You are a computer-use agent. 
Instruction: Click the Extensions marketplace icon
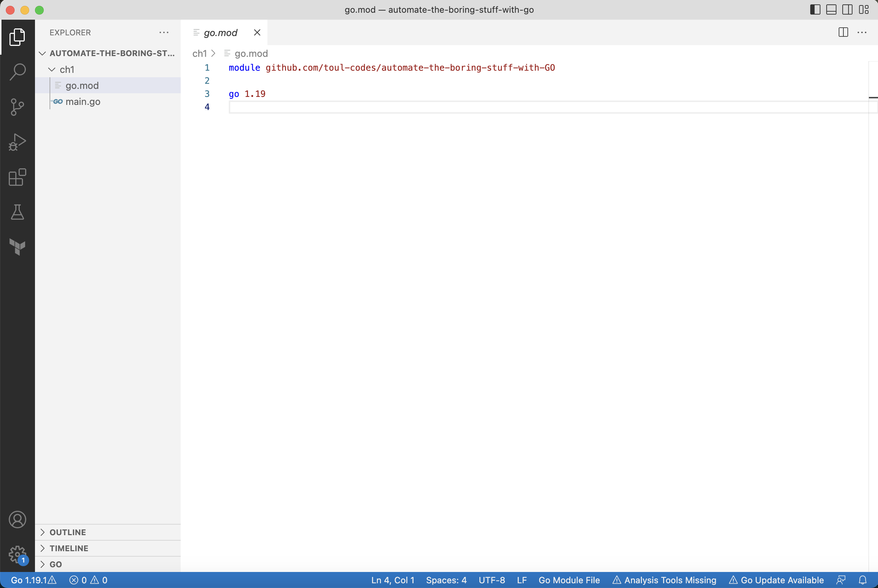click(18, 177)
